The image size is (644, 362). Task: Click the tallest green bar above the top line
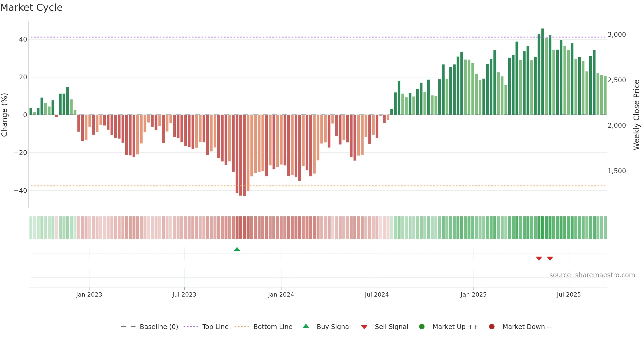click(x=543, y=72)
